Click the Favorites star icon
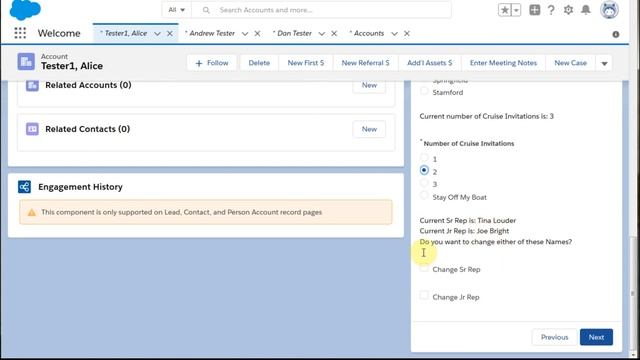Viewport: 640px width, 360px height. pyautogui.click(x=504, y=10)
